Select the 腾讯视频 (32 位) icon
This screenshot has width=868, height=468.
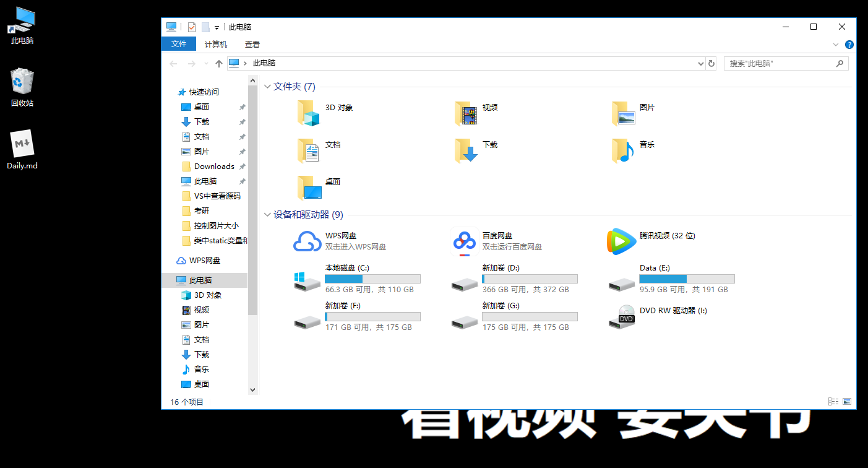(x=621, y=241)
